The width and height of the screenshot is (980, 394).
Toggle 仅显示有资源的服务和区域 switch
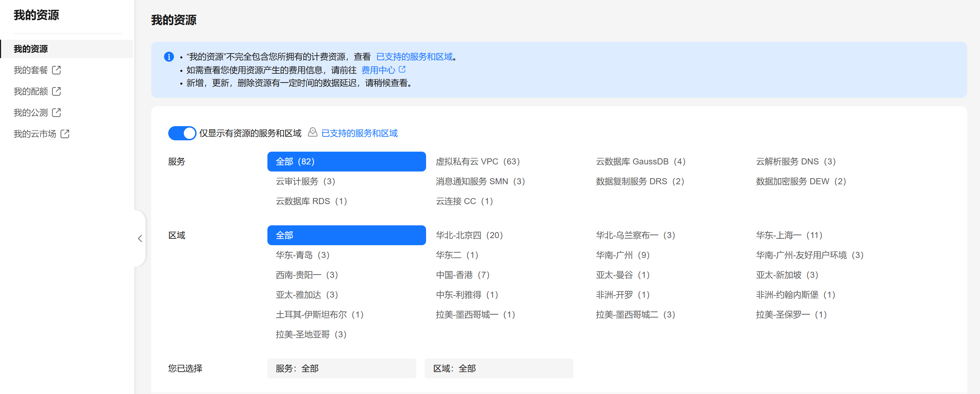point(182,133)
